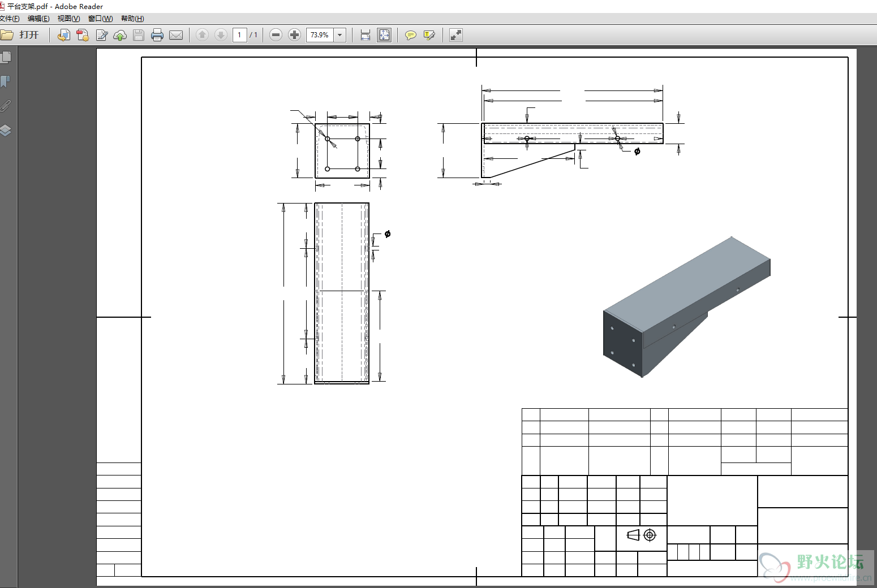Add a sticky note comment icon

(411, 35)
